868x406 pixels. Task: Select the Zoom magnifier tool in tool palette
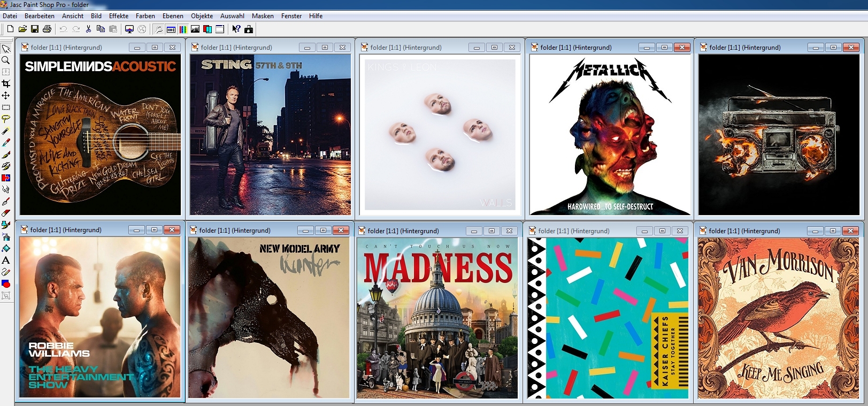click(6, 60)
